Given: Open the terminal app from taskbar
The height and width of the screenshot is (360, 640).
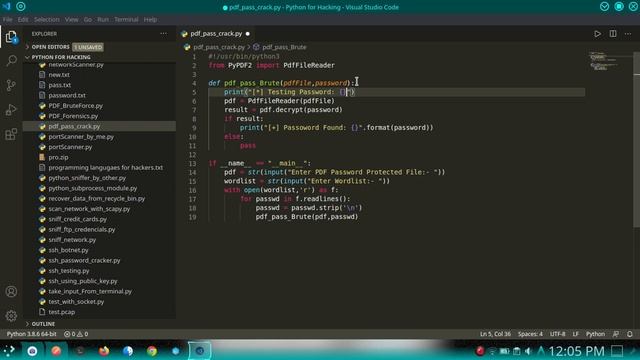Looking at the screenshot, I should coord(80,351).
